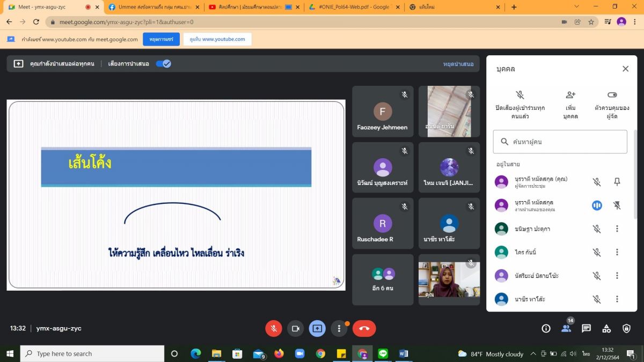This screenshot has width=644, height=362.
Task: Open the chat messages panel
Action: [x=586, y=328]
